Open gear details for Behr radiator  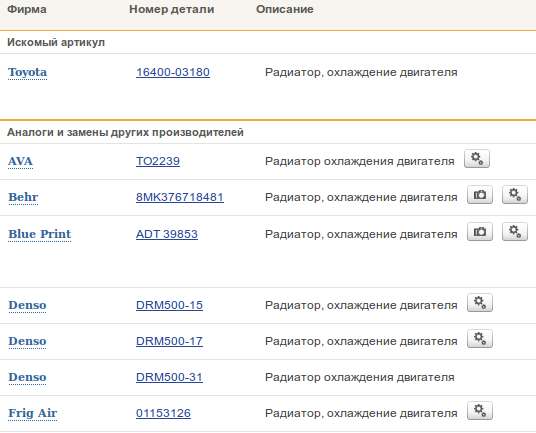(514, 195)
